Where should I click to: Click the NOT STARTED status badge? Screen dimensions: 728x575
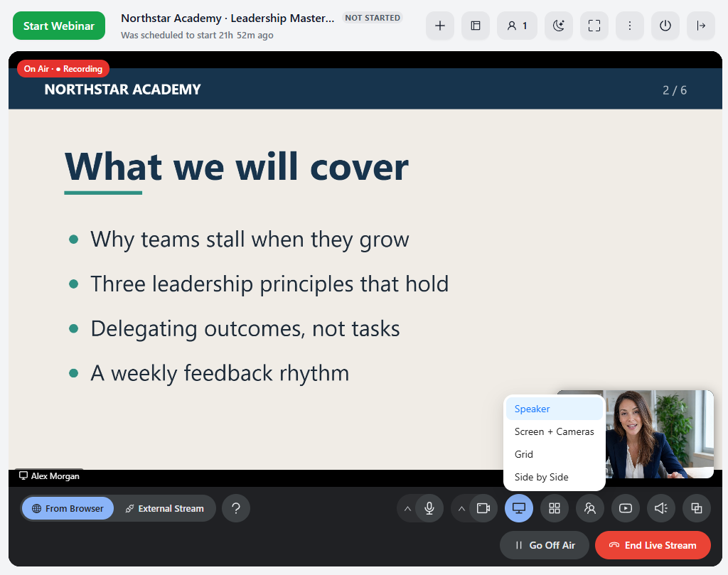[373, 18]
